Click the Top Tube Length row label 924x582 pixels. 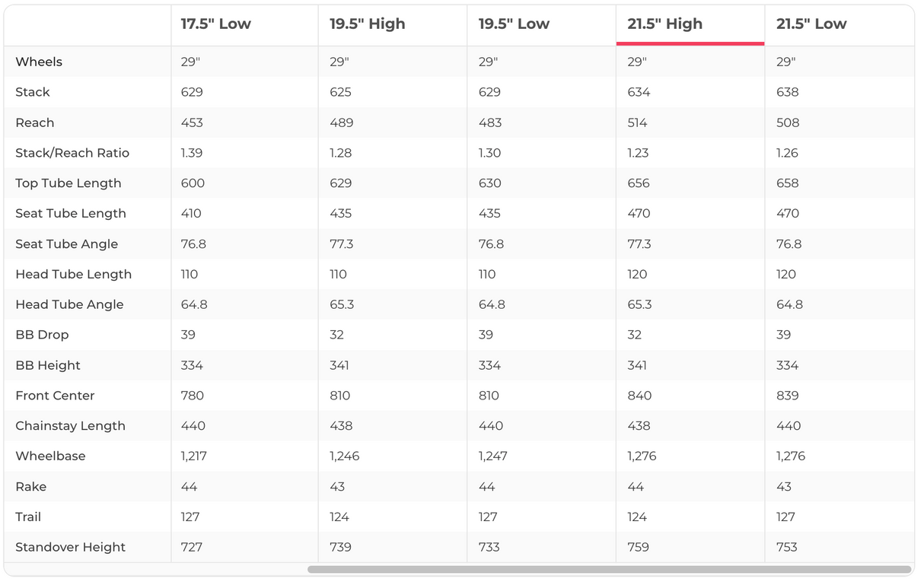(x=68, y=183)
